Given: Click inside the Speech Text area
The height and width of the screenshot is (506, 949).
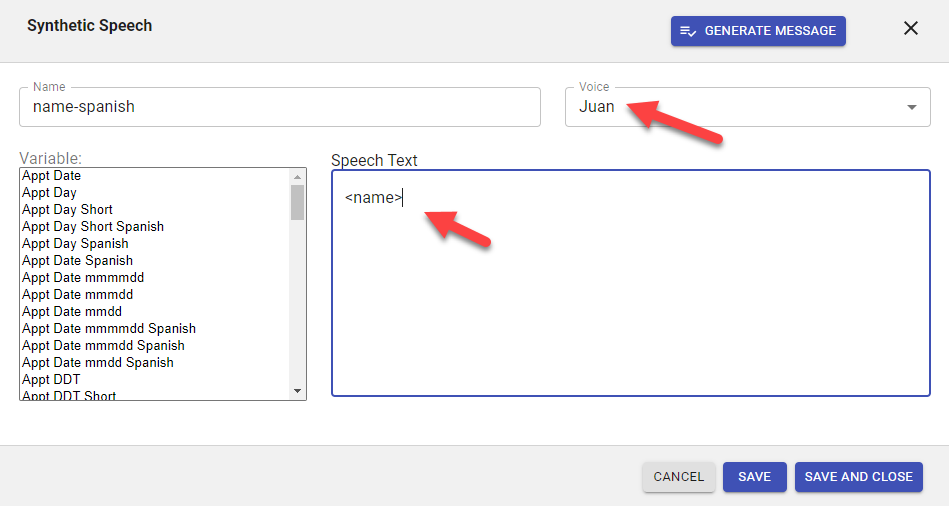Looking at the screenshot, I should tap(630, 290).
